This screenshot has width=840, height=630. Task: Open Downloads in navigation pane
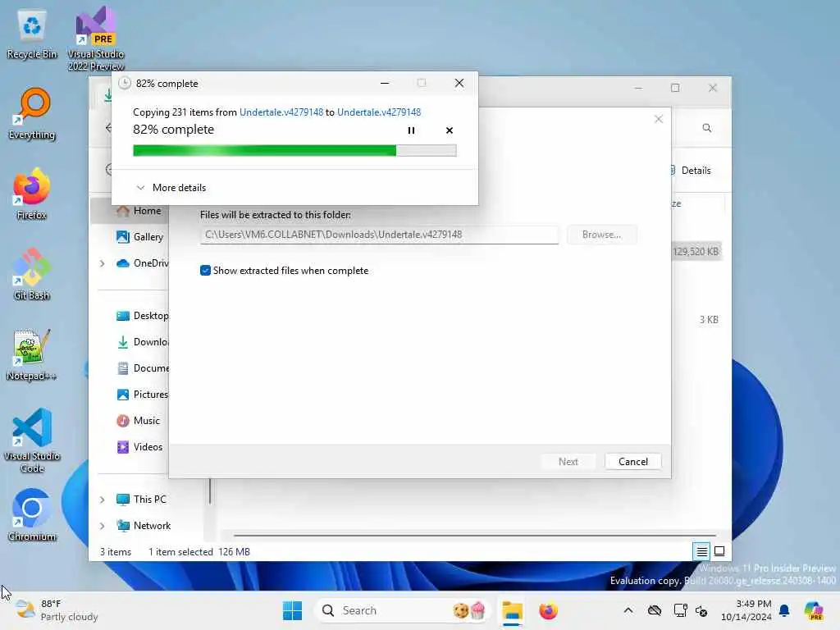pos(143,342)
